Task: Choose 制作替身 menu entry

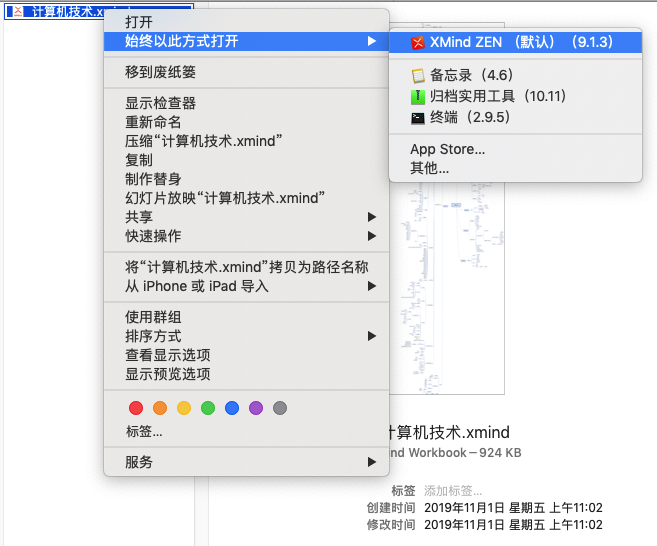Action: pos(246,179)
